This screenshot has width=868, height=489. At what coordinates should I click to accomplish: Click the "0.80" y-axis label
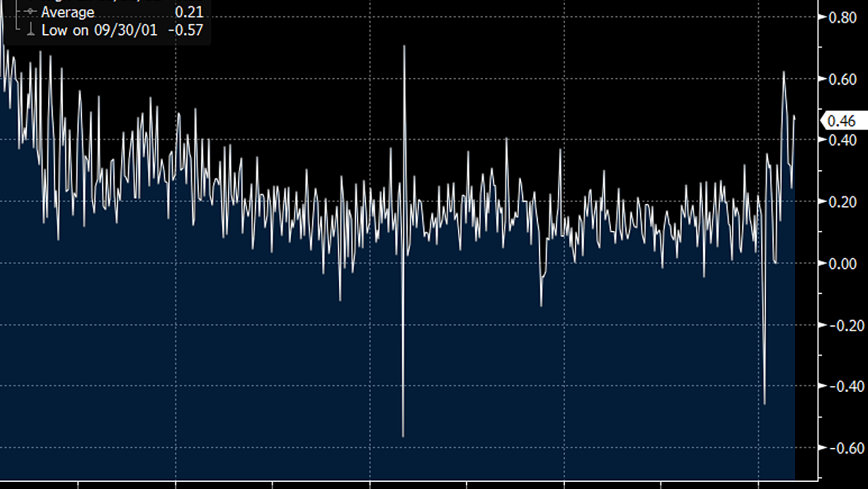[843, 17]
